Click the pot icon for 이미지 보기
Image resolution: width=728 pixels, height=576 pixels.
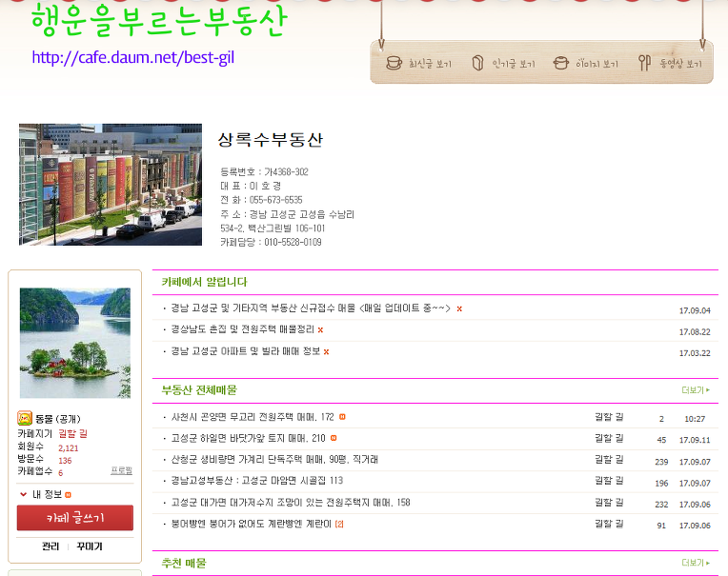[561, 63]
